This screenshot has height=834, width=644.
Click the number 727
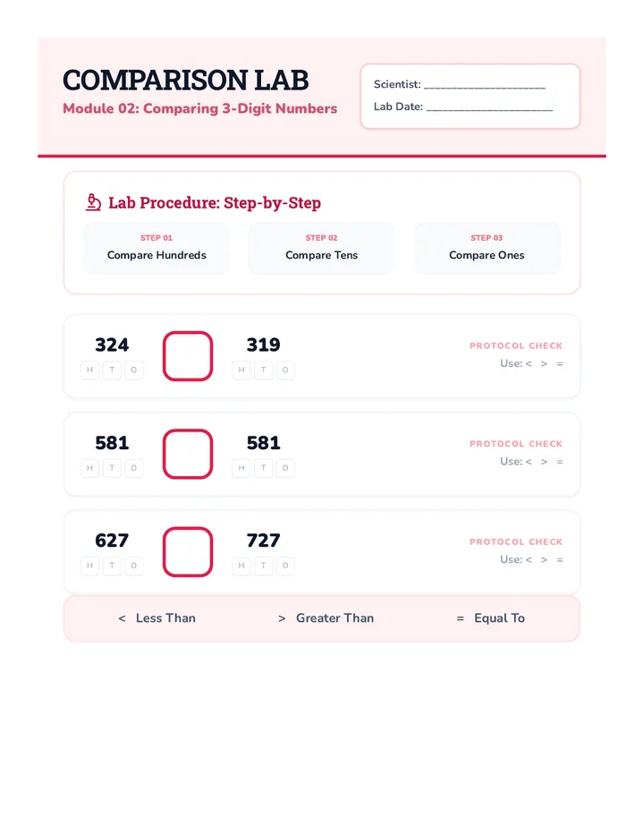263,540
